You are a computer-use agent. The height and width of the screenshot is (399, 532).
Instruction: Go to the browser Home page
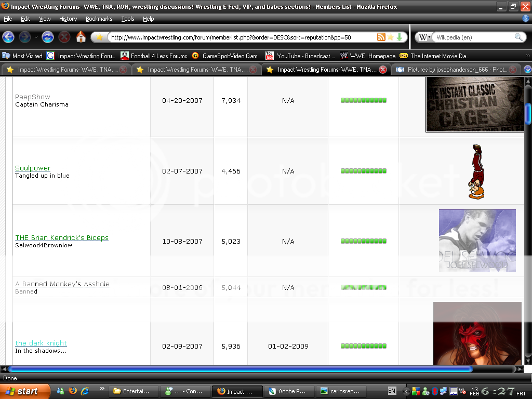point(81,37)
